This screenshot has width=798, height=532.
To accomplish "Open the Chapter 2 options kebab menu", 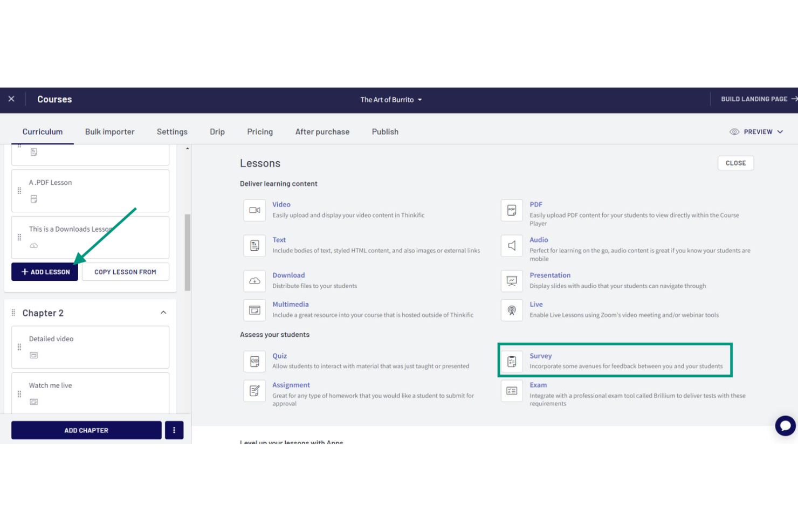I will 174,430.
